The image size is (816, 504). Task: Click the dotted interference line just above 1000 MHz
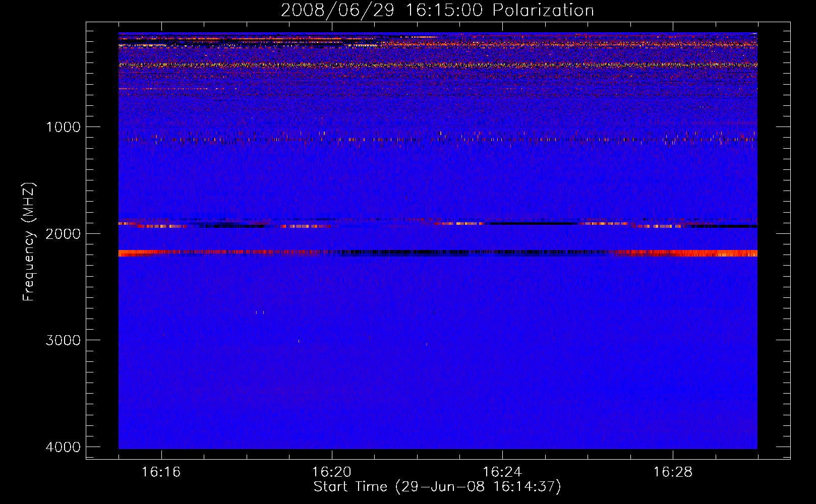coord(438,139)
